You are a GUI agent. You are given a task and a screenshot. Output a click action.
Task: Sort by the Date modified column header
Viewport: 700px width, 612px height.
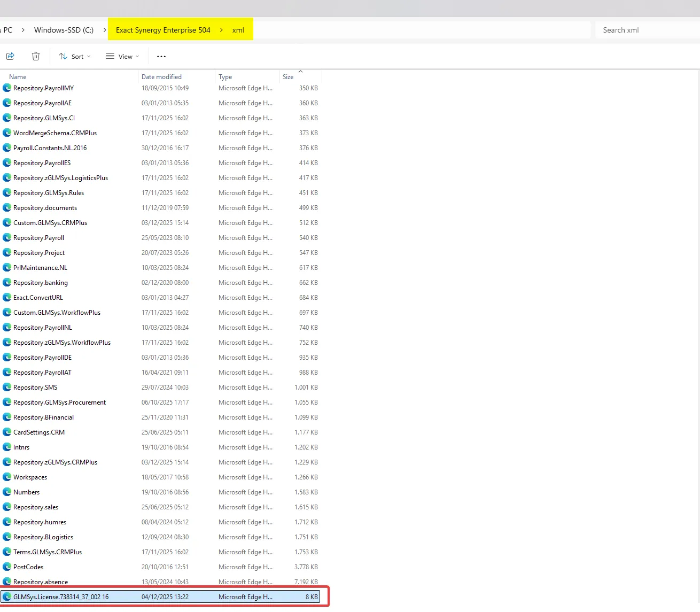point(161,77)
